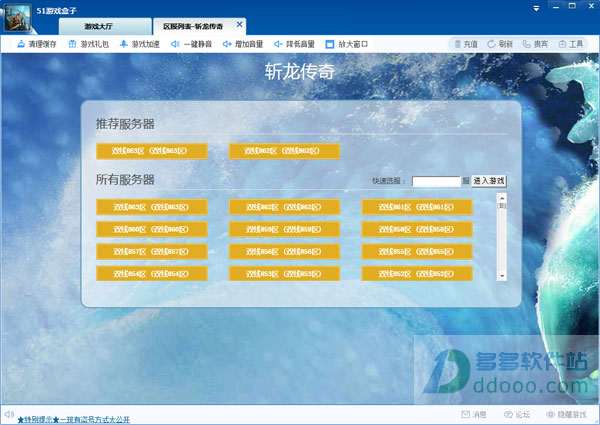Activate 游戏加速 game acceleration
The width and height of the screenshot is (600, 425).
point(139,44)
